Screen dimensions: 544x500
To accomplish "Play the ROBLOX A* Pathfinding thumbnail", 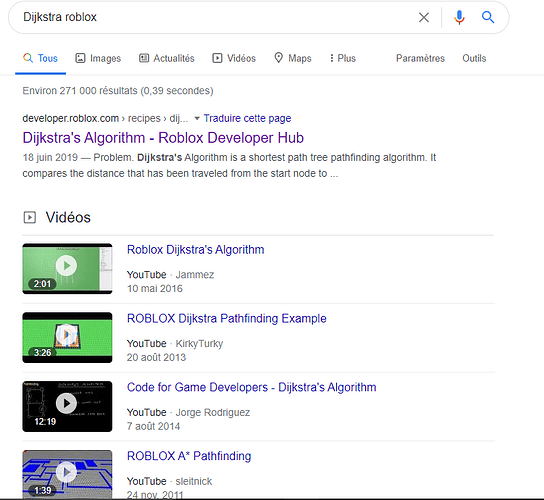I will [x=67, y=474].
